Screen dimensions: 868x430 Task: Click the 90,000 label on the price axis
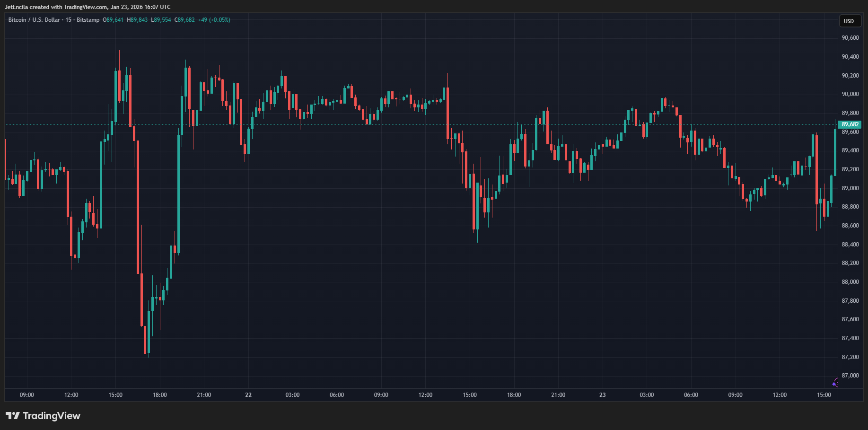pyautogui.click(x=850, y=94)
